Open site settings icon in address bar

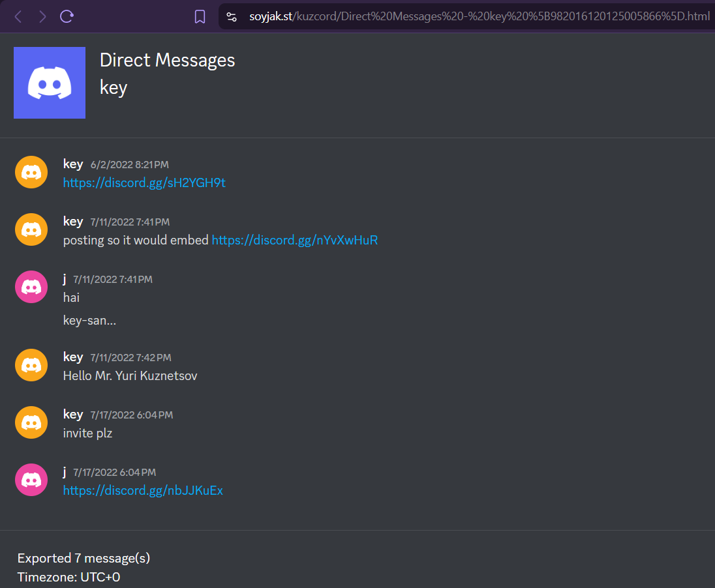[232, 16]
